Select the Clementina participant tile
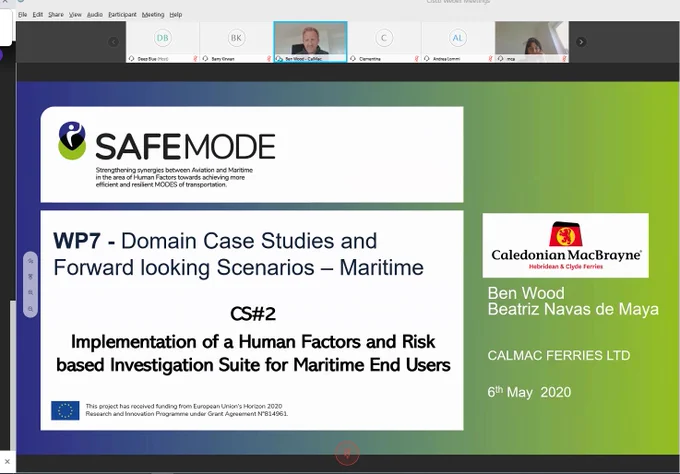The width and height of the screenshot is (680, 474). click(x=384, y=42)
